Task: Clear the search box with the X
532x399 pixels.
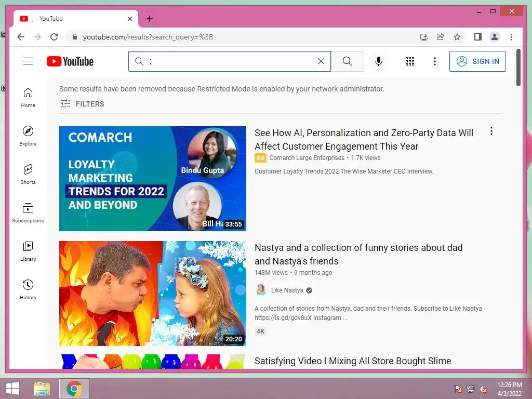Action: tap(321, 61)
